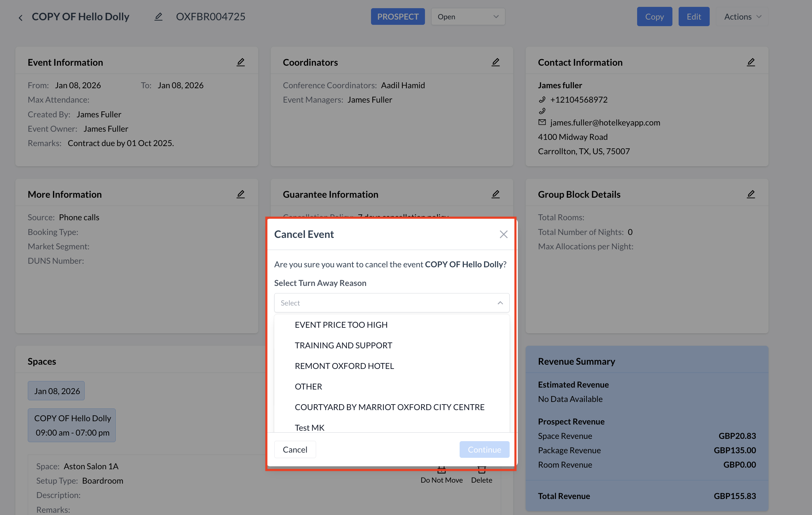Image resolution: width=812 pixels, height=515 pixels.
Task: Open the Open status dropdown
Action: 468,17
